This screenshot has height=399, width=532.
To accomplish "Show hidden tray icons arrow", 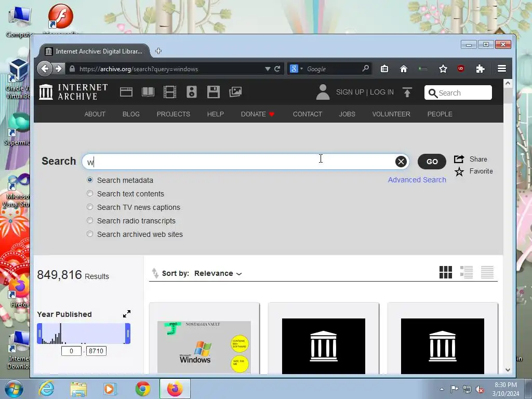I will pos(442,389).
